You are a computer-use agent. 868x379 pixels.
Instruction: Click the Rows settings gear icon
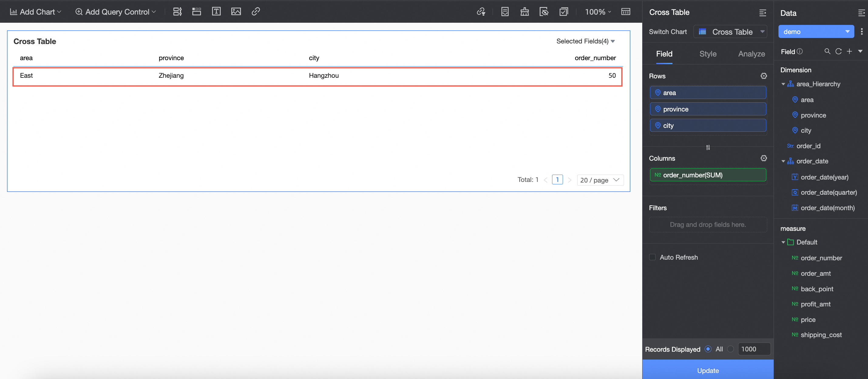click(x=764, y=76)
